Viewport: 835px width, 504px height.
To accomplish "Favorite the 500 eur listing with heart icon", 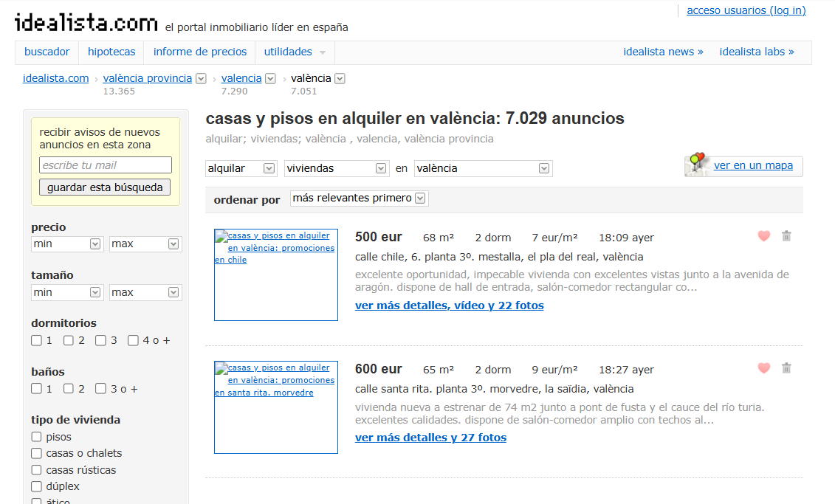I will pos(764,236).
